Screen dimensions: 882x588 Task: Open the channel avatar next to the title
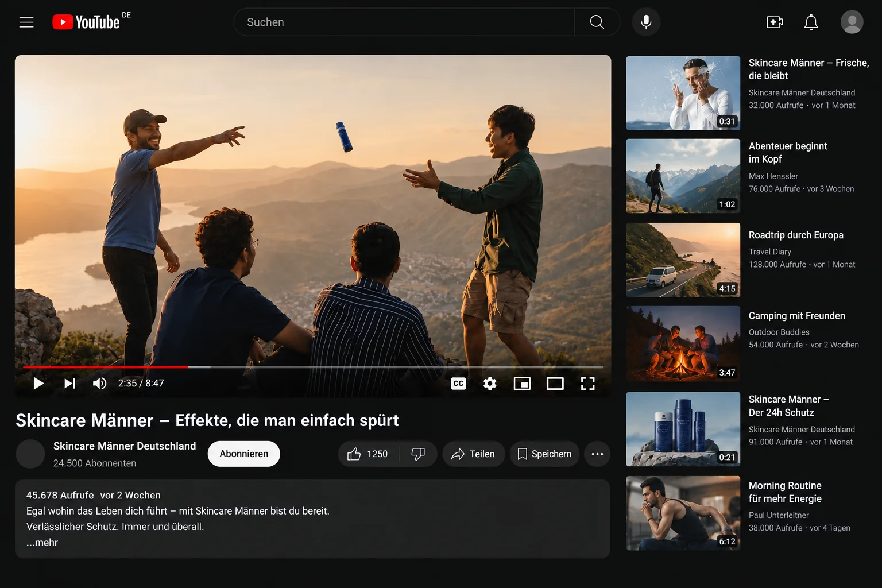point(30,454)
